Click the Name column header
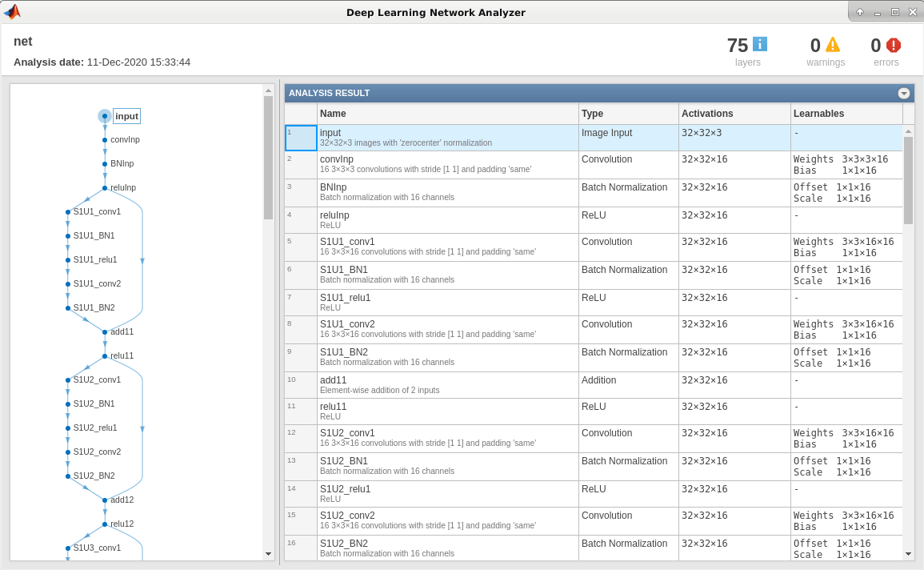This screenshot has height=570, width=924. click(x=448, y=114)
